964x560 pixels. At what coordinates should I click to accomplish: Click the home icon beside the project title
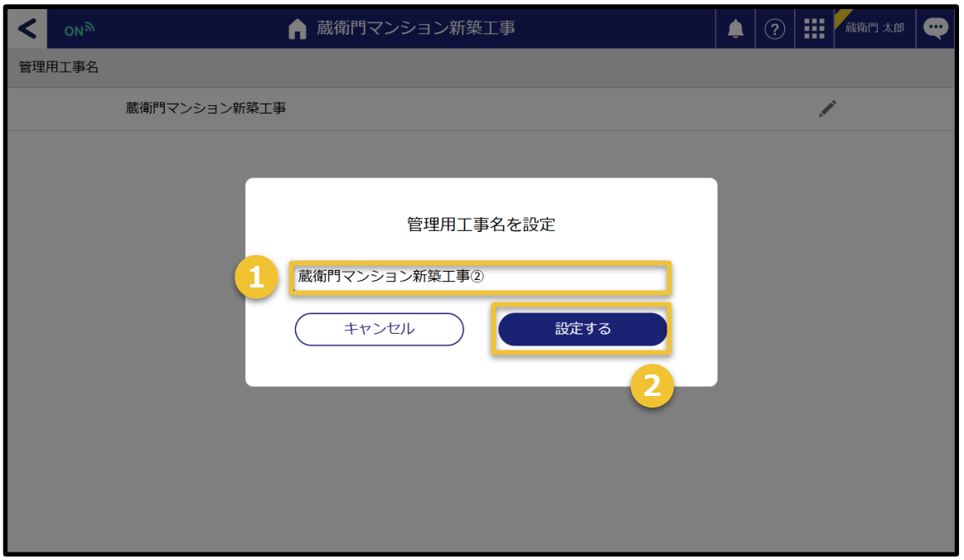[x=297, y=29]
